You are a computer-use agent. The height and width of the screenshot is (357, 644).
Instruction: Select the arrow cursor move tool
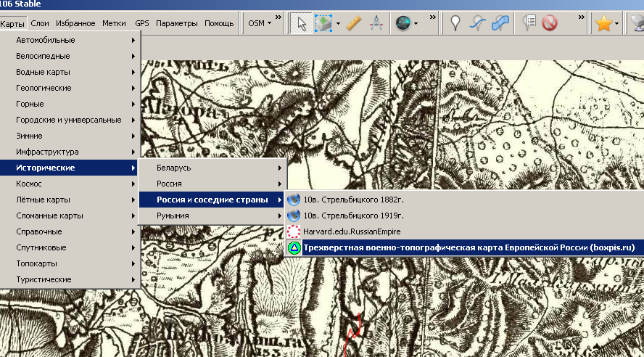[x=301, y=23]
